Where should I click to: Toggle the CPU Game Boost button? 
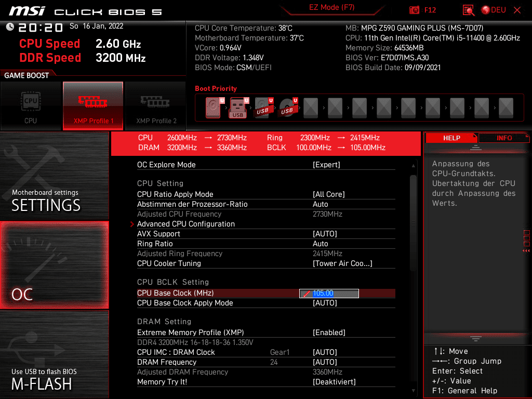31,105
